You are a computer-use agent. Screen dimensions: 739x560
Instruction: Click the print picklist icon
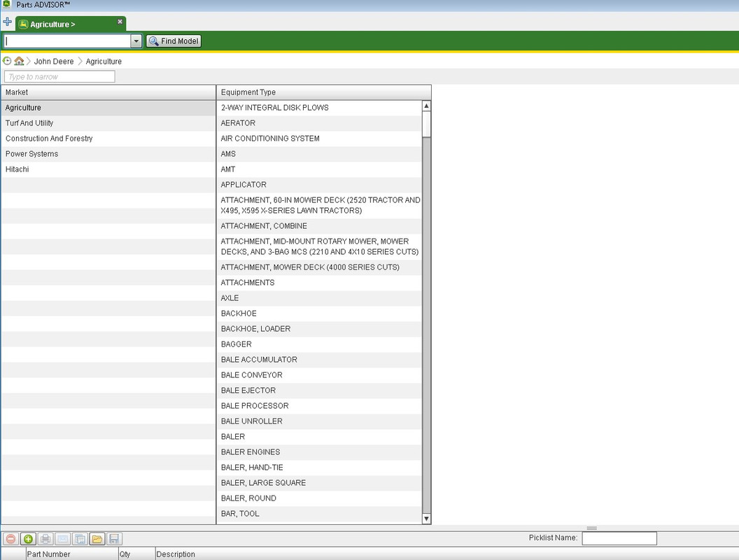pyautogui.click(x=45, y=539)
